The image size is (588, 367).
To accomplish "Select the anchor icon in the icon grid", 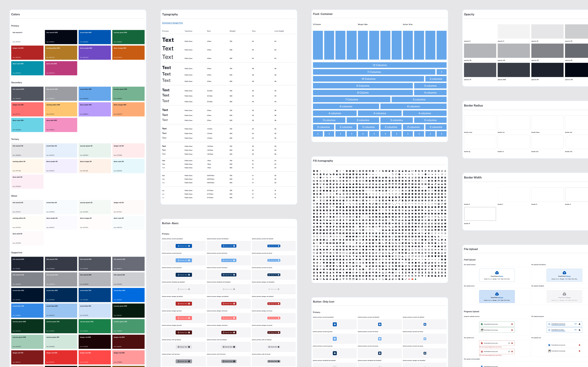I will (x=445, y=171).
